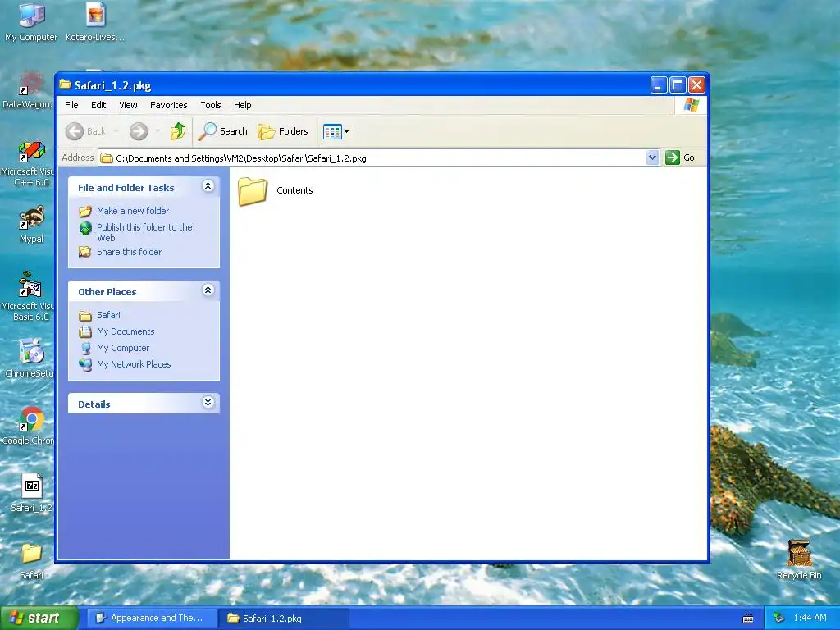
Task: Open My Documents link
Action: 116,331
